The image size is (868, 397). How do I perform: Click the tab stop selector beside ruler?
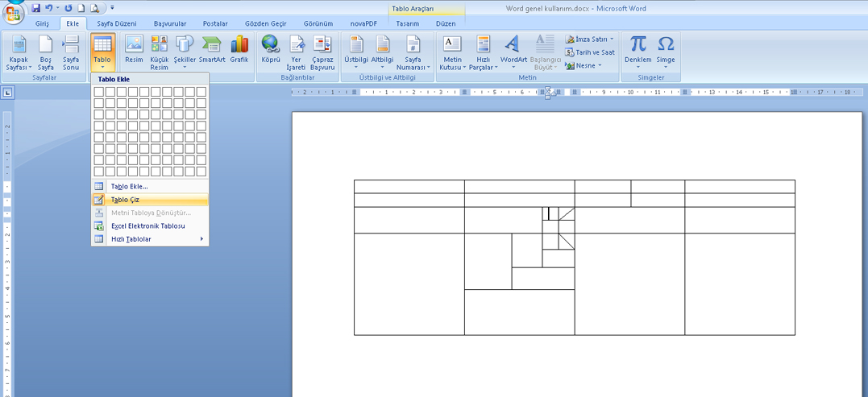8,93
